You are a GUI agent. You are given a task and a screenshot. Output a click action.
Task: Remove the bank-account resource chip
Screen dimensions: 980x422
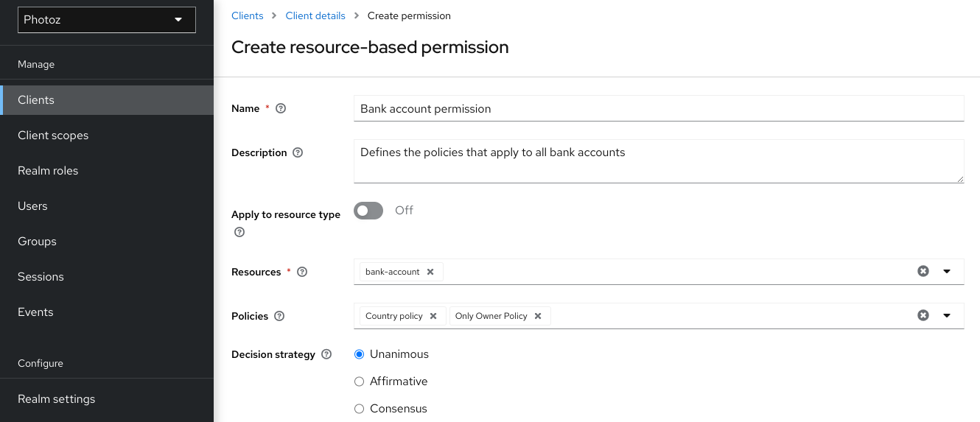(430, 272)
